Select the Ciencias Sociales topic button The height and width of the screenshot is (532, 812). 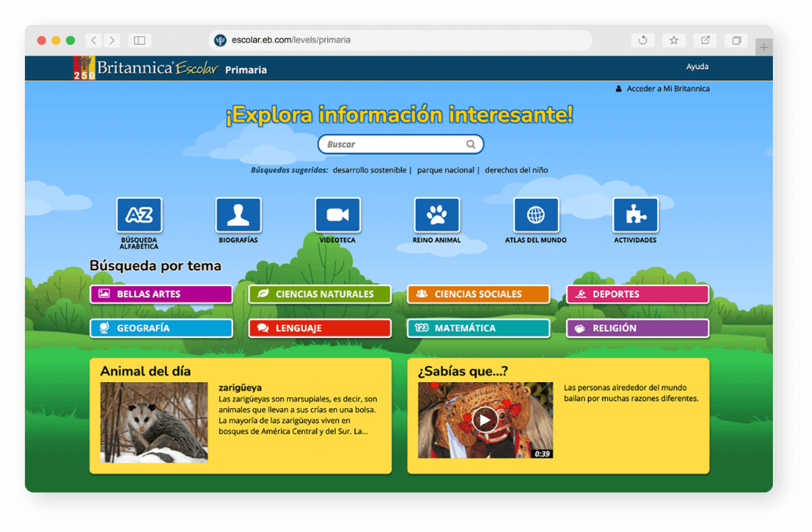coord(479,294)
